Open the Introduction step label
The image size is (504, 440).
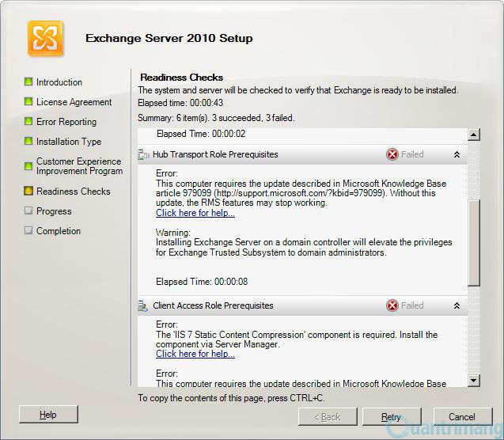point(59,82)
